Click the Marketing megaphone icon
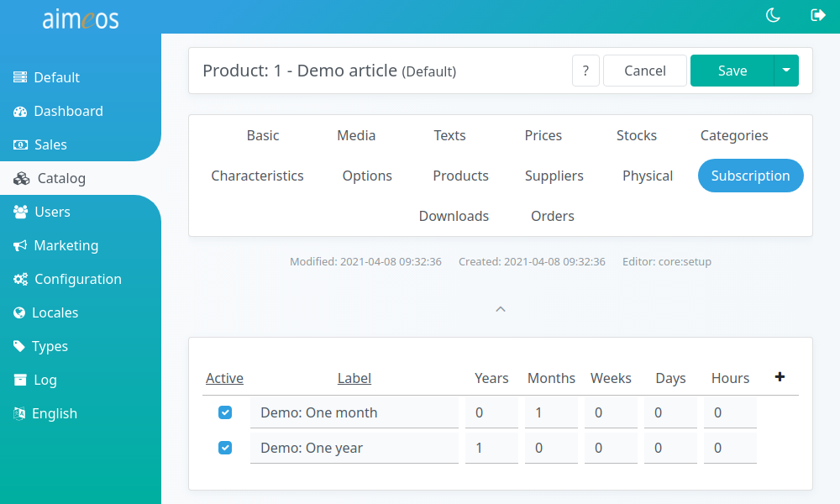This screenshot has height=504, width=840. [20, 245]
